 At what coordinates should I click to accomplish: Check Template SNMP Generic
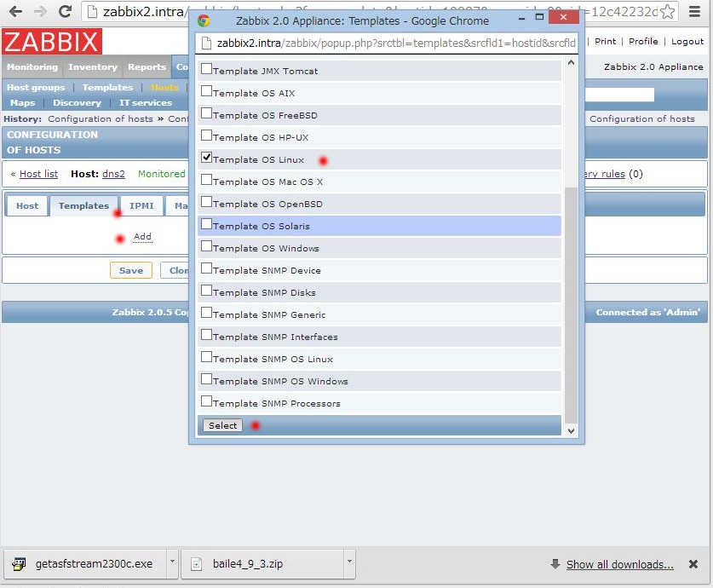coord(206,313)
